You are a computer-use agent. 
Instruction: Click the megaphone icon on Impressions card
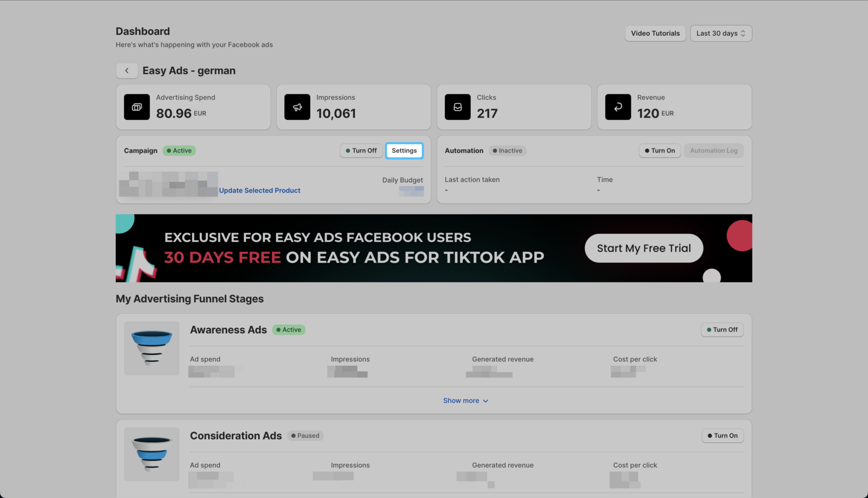pos(297,107)
